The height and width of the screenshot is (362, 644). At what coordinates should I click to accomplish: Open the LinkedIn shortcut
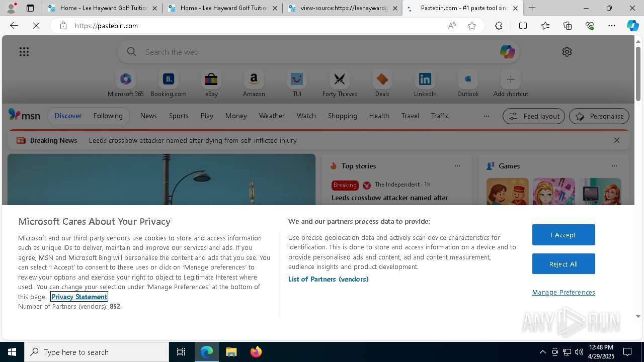point(425,84)
